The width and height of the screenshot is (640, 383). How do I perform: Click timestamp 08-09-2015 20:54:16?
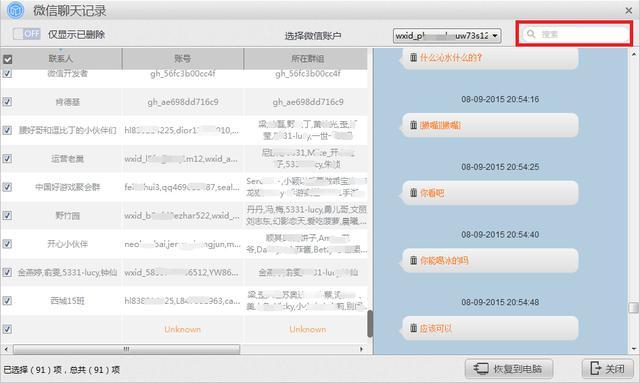[x=500, y=99]
